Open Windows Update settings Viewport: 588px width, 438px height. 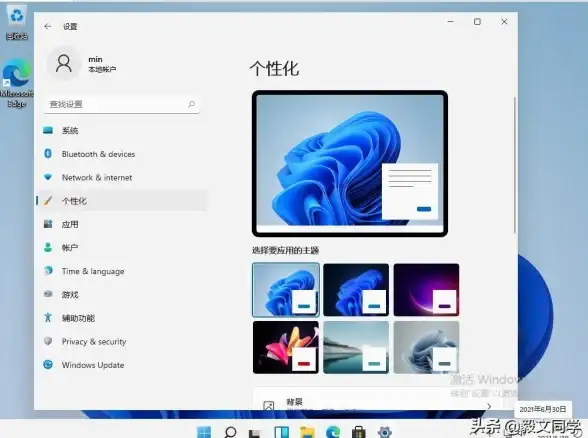click(x=122, y=365)
